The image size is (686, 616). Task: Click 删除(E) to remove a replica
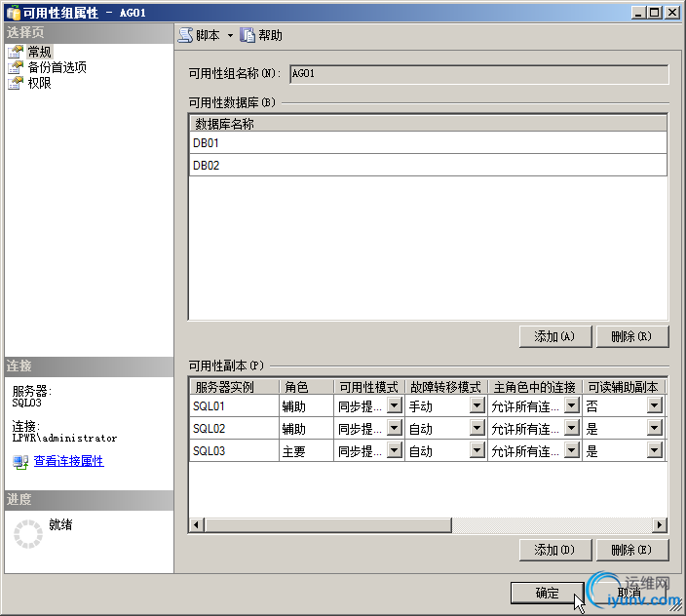click(632, 550)
